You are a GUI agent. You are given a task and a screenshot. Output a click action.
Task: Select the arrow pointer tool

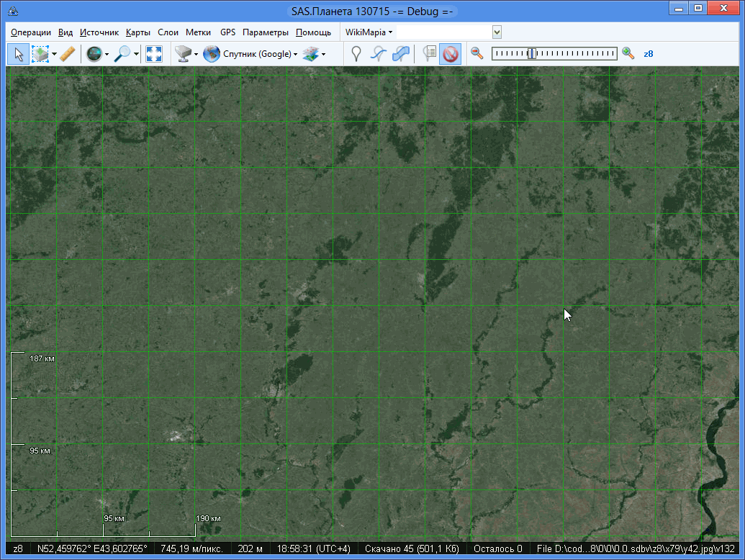tap(18, 54)
